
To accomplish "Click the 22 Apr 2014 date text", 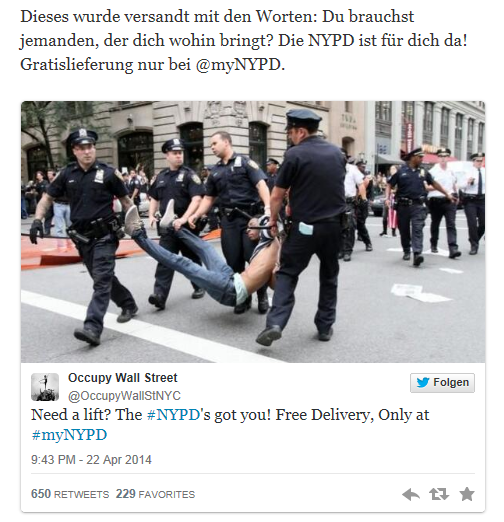I will click(x=119, y=460).
